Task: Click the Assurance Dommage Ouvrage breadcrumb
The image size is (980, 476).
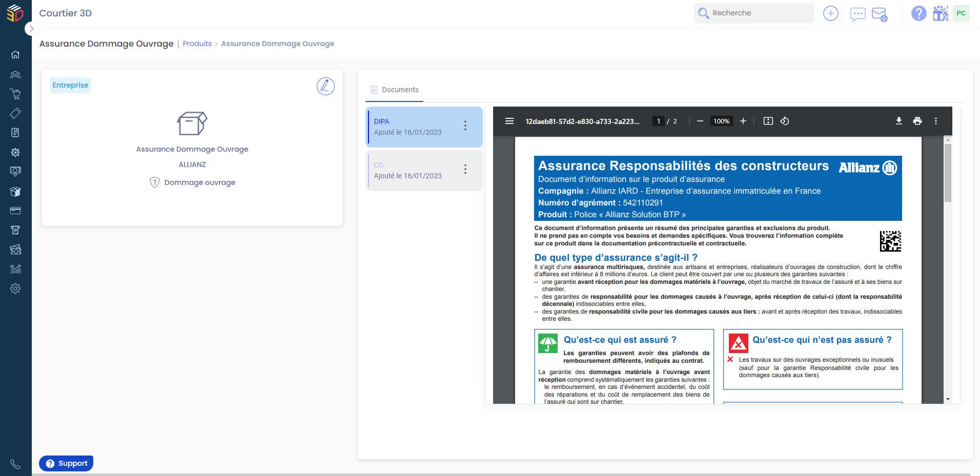Action: 277,44
